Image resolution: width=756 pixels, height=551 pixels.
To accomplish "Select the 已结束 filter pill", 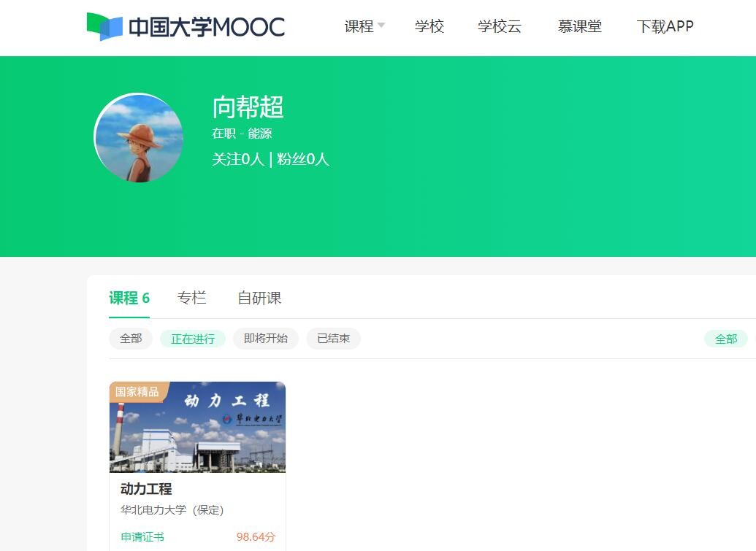I will pyautogui.click(x=333, y=339).
